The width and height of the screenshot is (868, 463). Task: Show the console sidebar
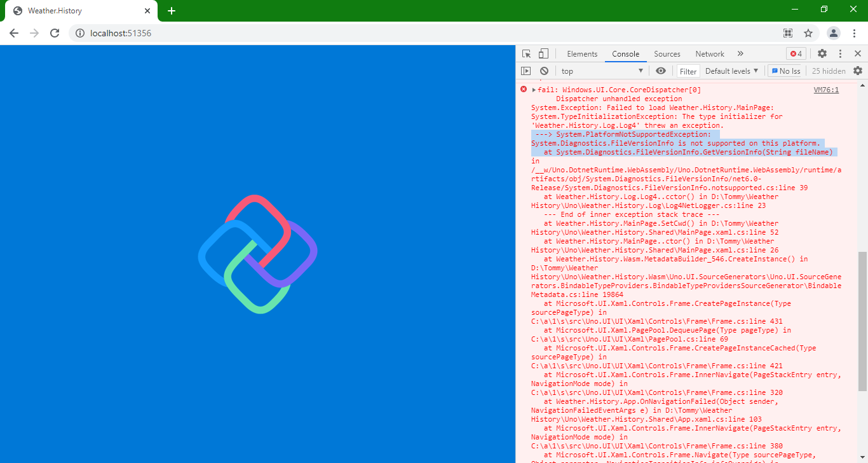click(525, 71)
